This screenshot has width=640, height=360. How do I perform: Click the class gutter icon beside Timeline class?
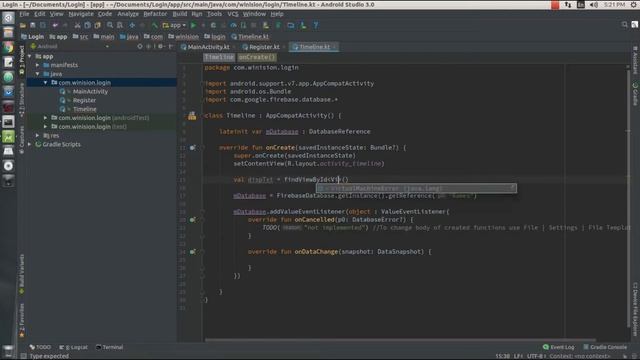192,116
